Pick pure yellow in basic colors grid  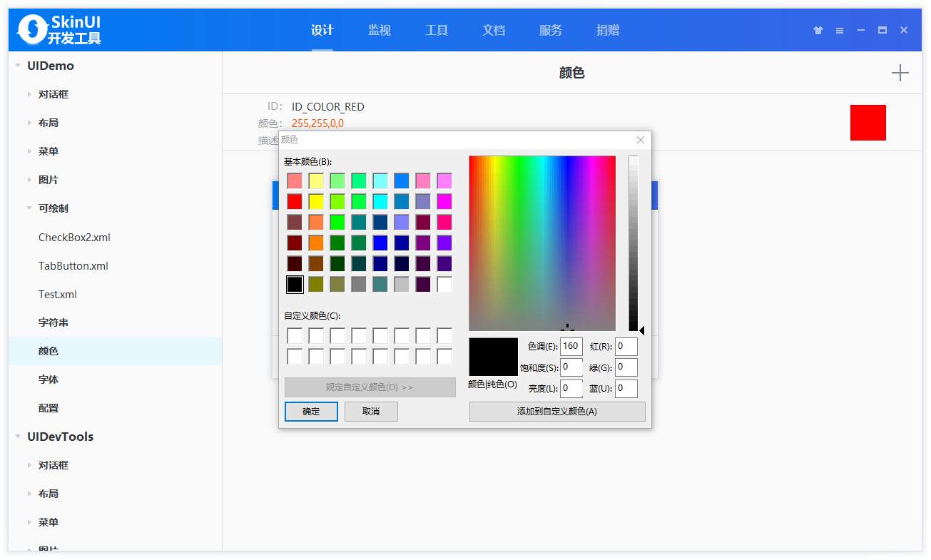(316, 202)
